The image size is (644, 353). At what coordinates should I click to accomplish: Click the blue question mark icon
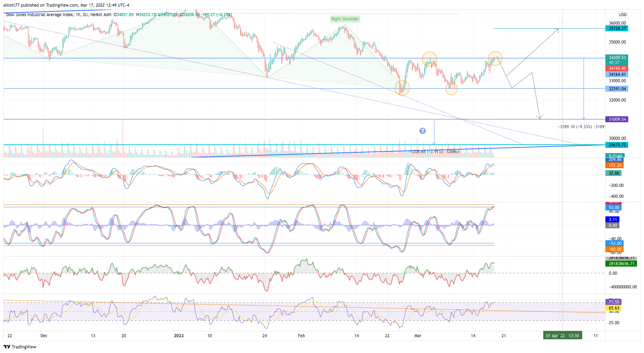pos(422,131)
